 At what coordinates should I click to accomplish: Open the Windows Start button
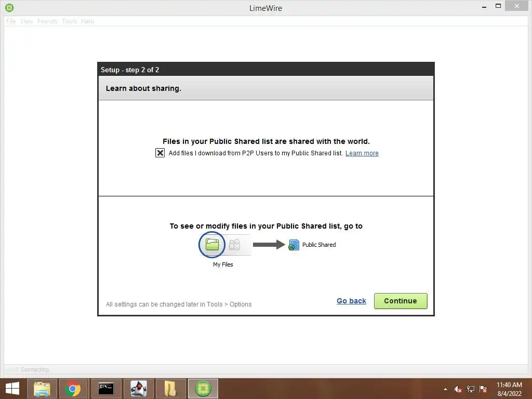pyautogui.click(x=12, y=389)
